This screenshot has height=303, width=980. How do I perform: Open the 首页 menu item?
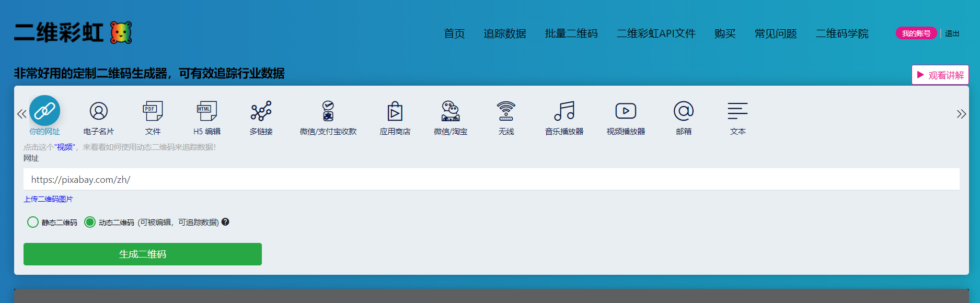click(x=454, y=33)
